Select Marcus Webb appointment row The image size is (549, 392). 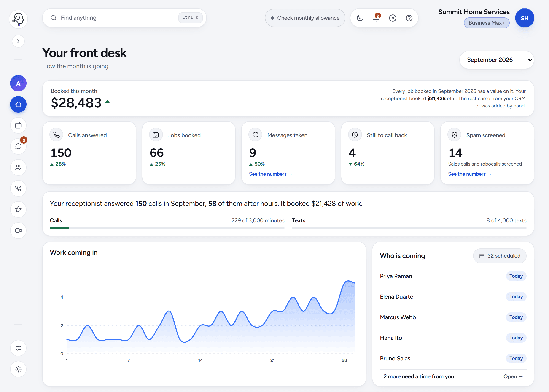(x=453, y=317)
